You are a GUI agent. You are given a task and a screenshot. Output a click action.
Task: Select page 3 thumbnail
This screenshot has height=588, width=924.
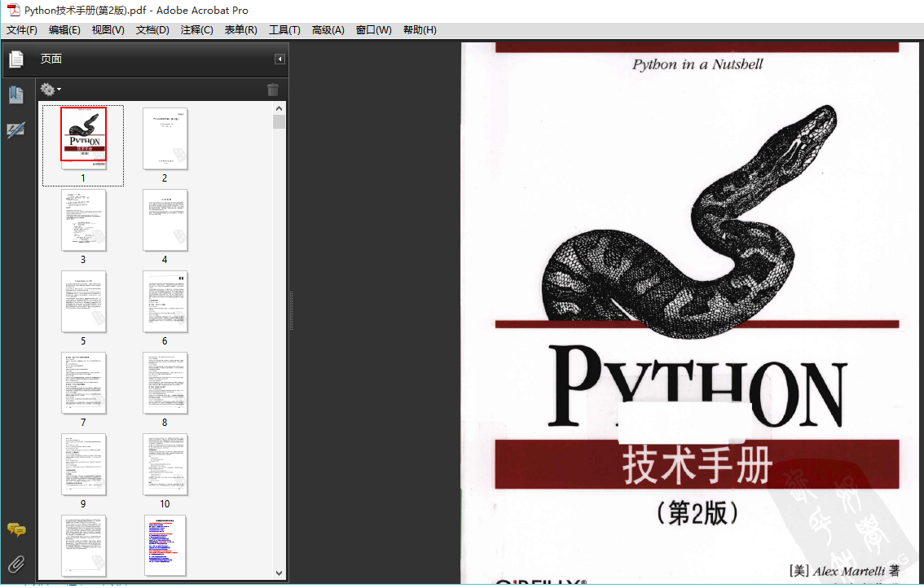pyautogui.click(x=84, y=220)
